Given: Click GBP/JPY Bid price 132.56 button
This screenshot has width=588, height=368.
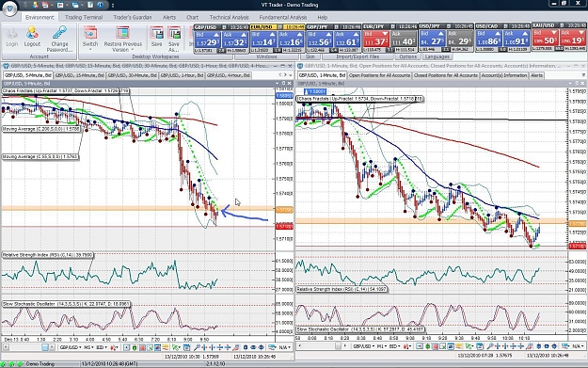Looking at the screenshot, I should [x=320, y=39].
